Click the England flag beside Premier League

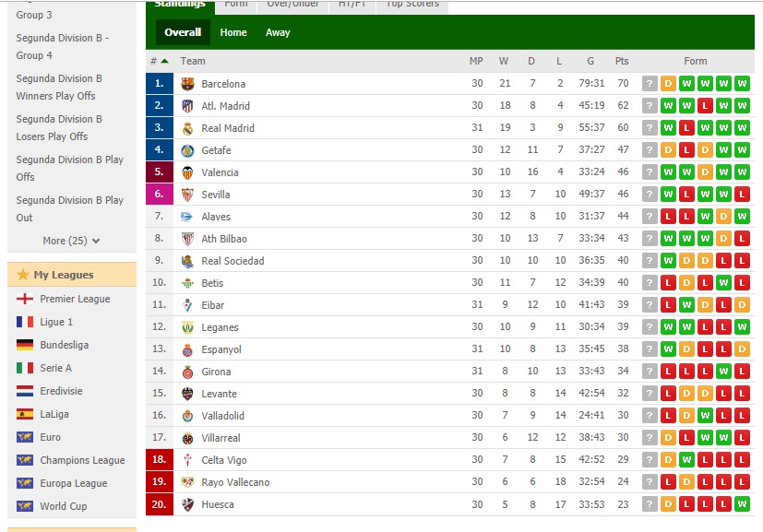click(x=25, y=299)
